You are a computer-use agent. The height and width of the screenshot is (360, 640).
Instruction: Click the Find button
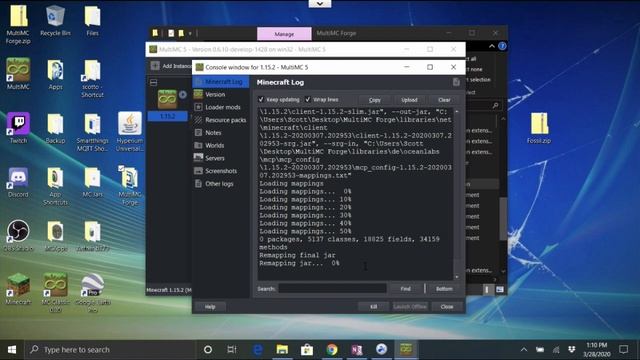(x=405, y=289)
